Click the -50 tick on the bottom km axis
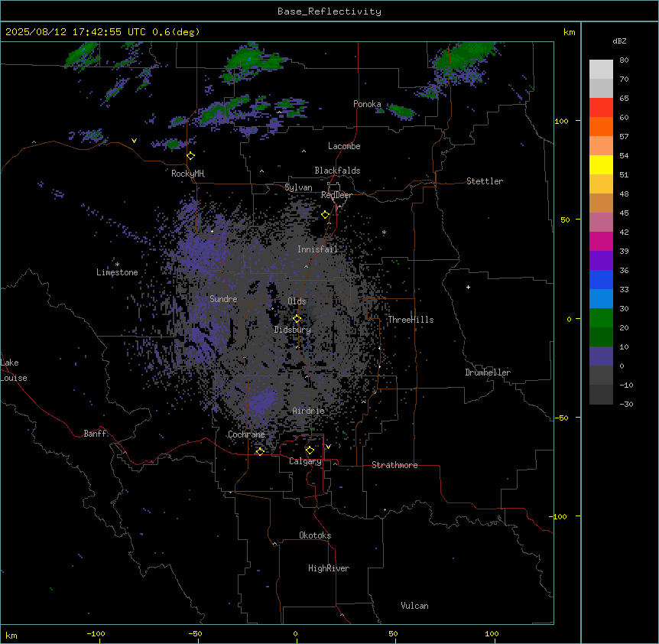The image size is (659, 644). (195, 633)
